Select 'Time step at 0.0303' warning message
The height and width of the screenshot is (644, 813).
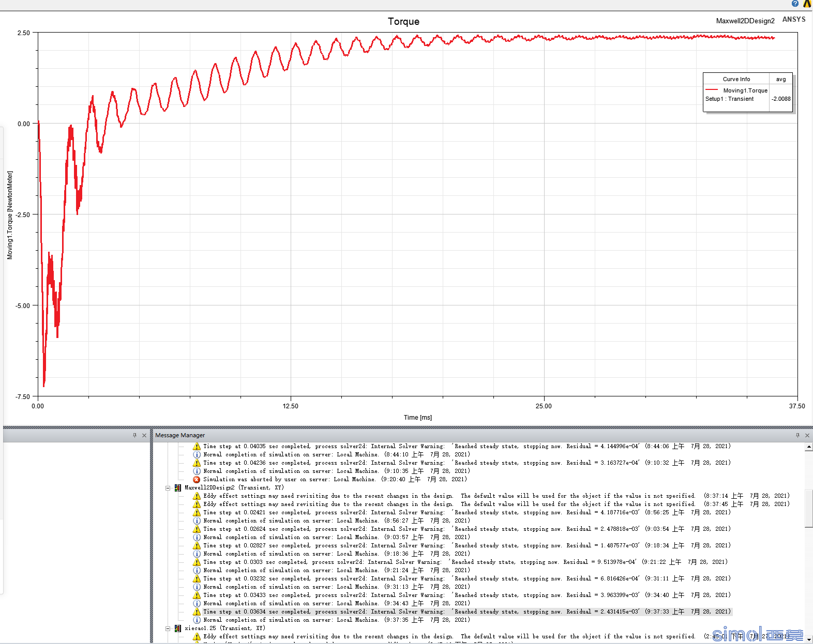point(465,562)
